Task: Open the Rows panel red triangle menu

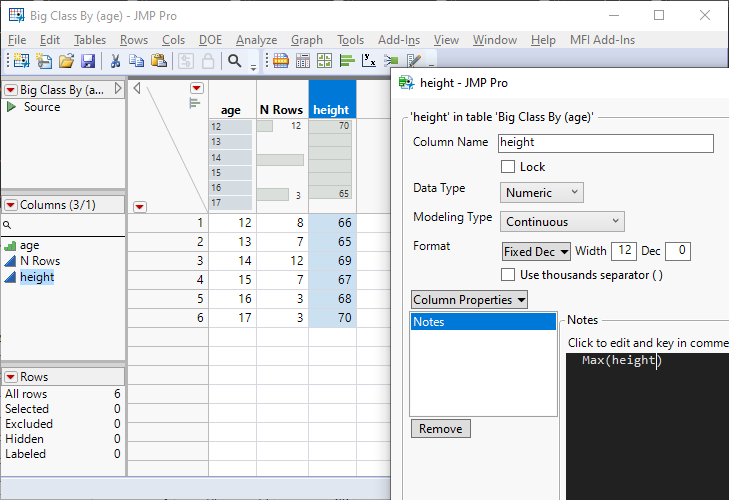Action: pyautogui.click(x=11, y=377)
